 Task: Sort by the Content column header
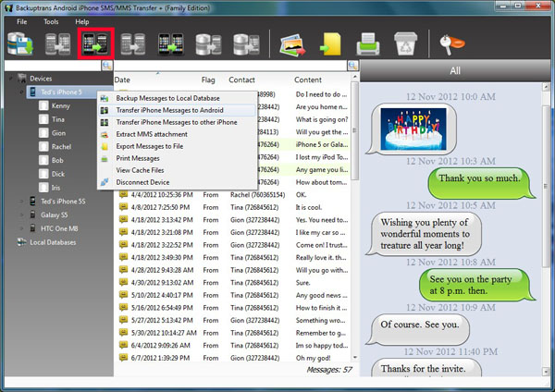click(308, 80)
